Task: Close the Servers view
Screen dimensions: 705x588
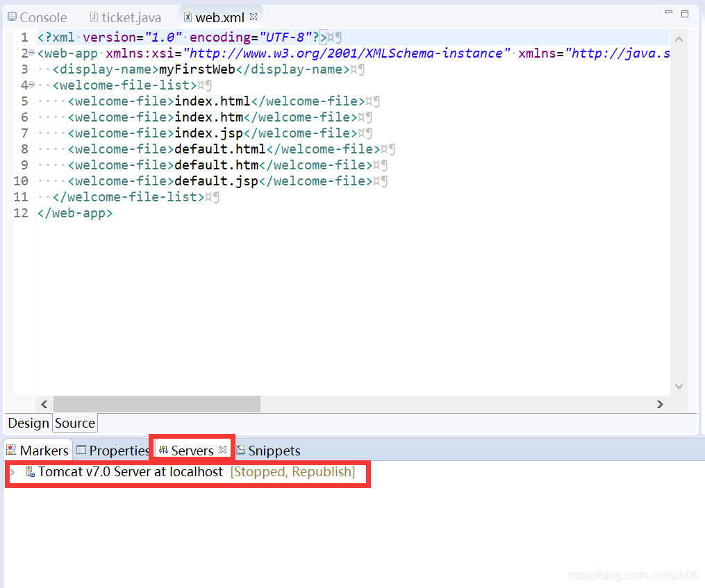Action: coord(223,450)
